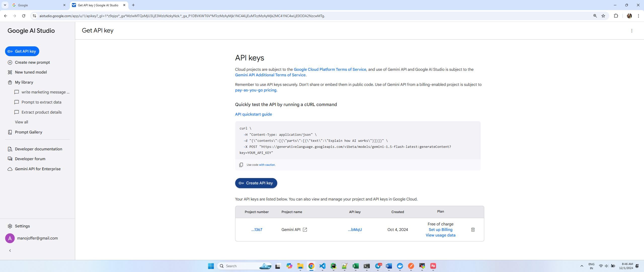Open the Excel app in the taskbar

[x=355, y=266]
